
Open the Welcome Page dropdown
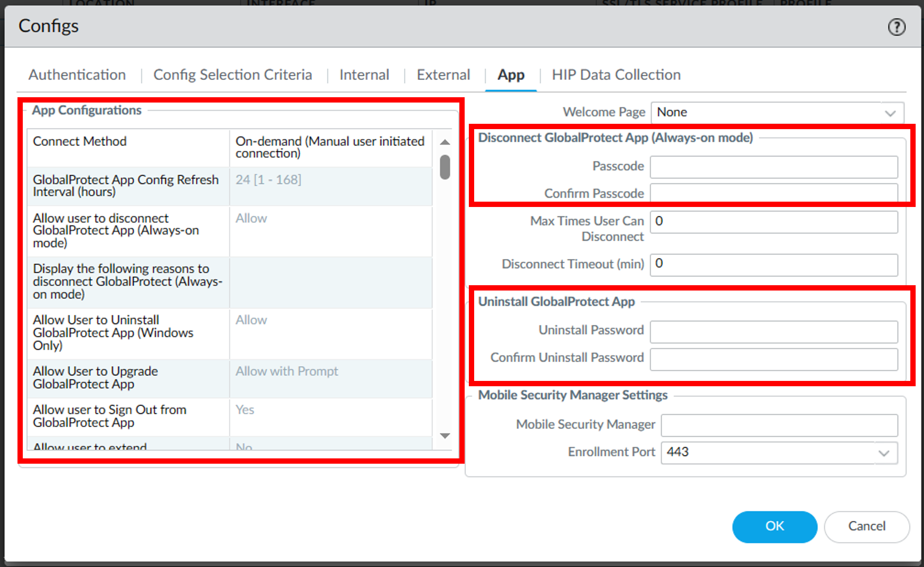coord(890,113)
